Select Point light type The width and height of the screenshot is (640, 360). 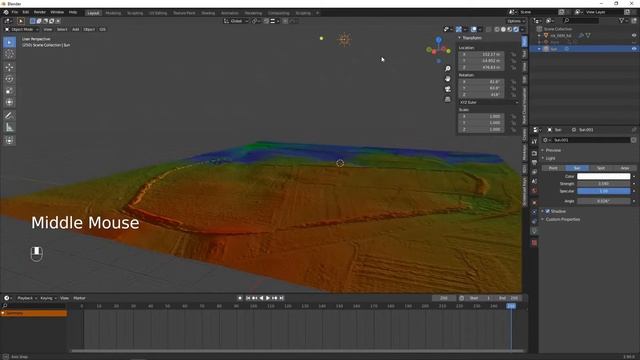click(553, 168)
